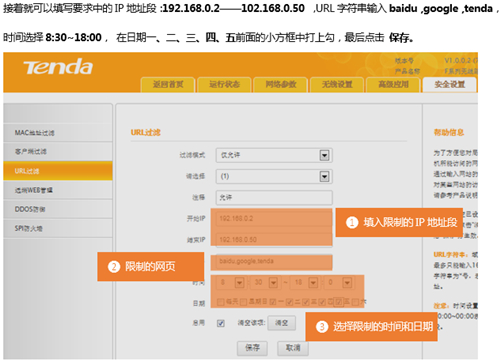The width and height of the screenshot is (500, 361).
Task: Click the Tenda logo in the header
Action: [x=58, y=67]
